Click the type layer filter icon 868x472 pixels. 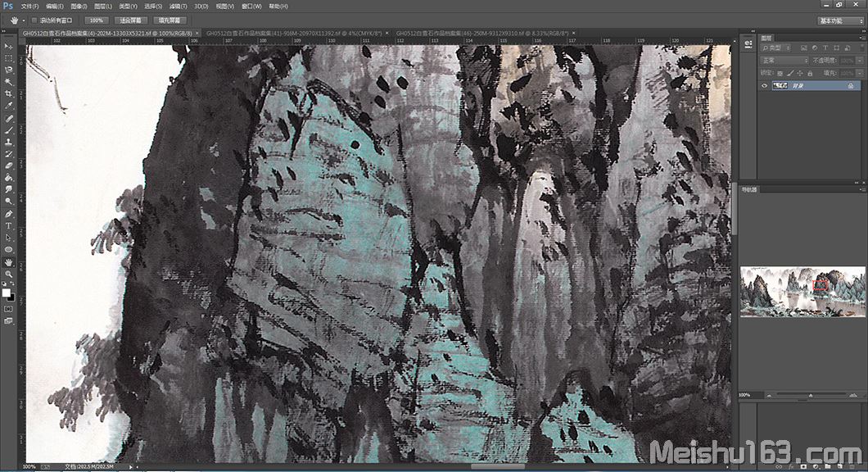(x=825, y=48)
